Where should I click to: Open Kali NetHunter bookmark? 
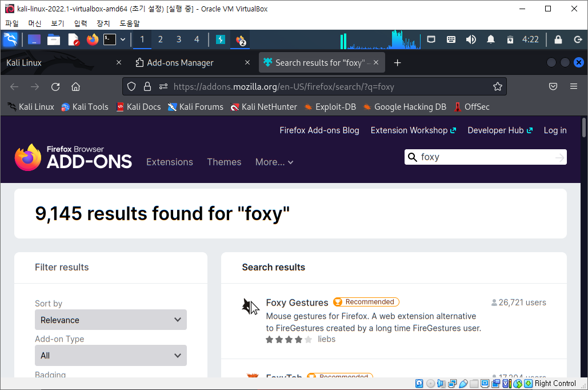(263, 107)
